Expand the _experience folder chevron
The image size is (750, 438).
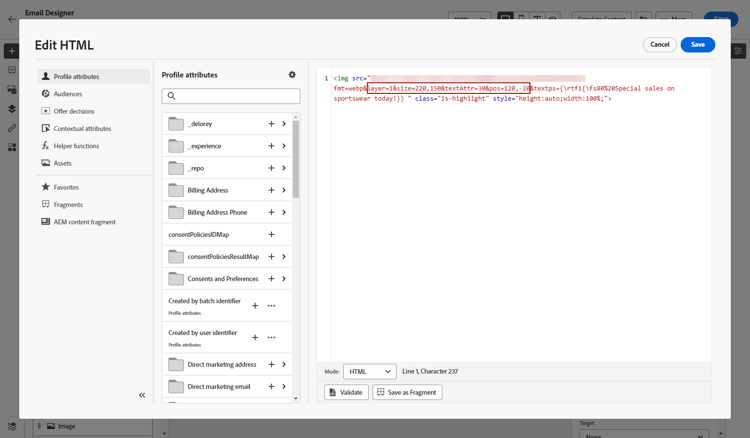pos(284,146)
